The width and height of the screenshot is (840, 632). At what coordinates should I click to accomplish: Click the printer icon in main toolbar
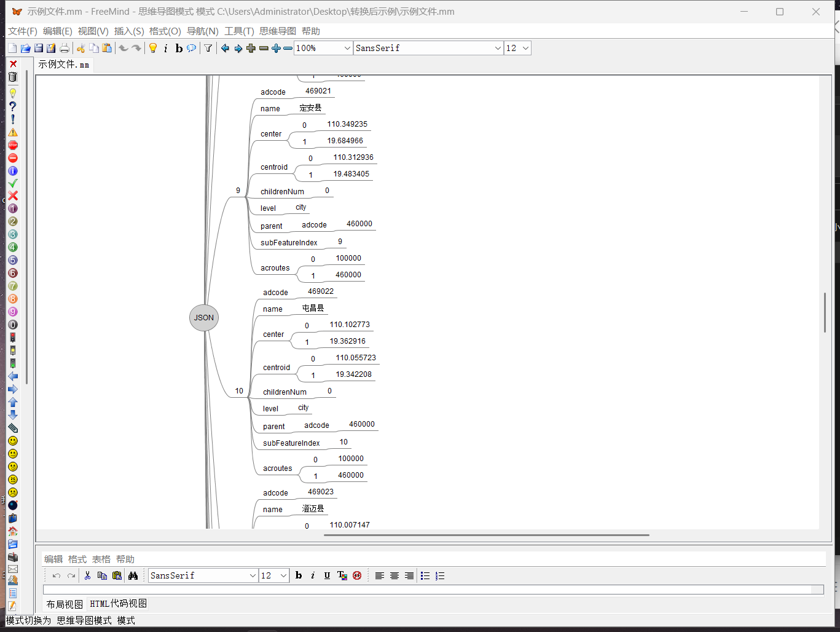(65, 48)
